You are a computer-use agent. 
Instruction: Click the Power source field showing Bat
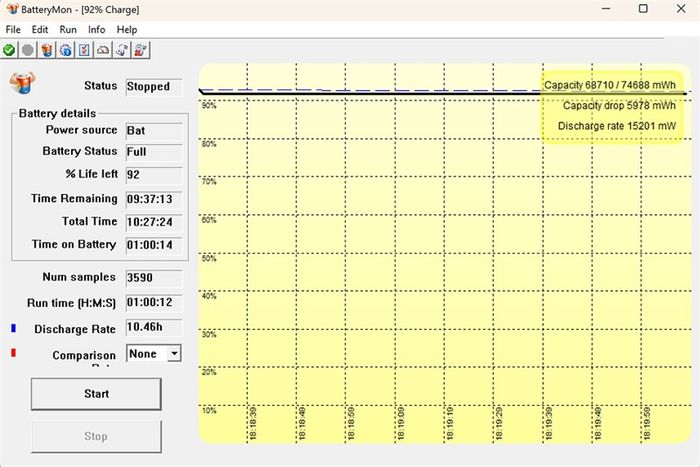154,131
